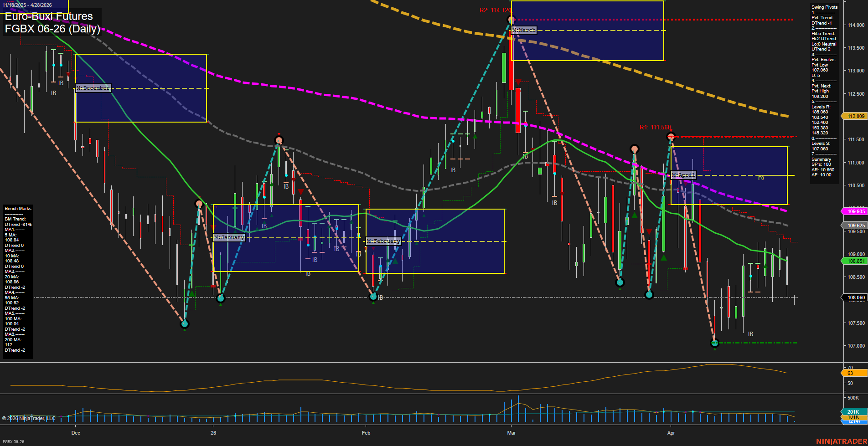Click the swing pivot high circle at 114.120

coord(511,20)
